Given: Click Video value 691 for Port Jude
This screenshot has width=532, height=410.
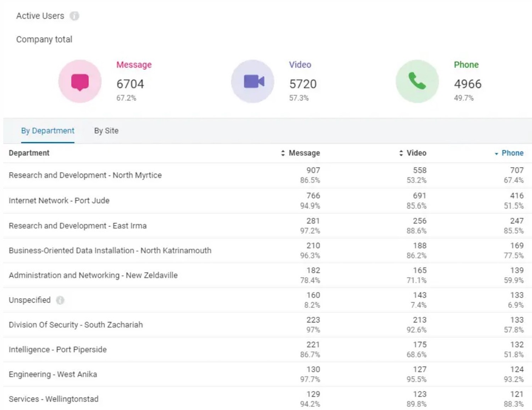Looking at the screenshot, I should tap(420, 196).
